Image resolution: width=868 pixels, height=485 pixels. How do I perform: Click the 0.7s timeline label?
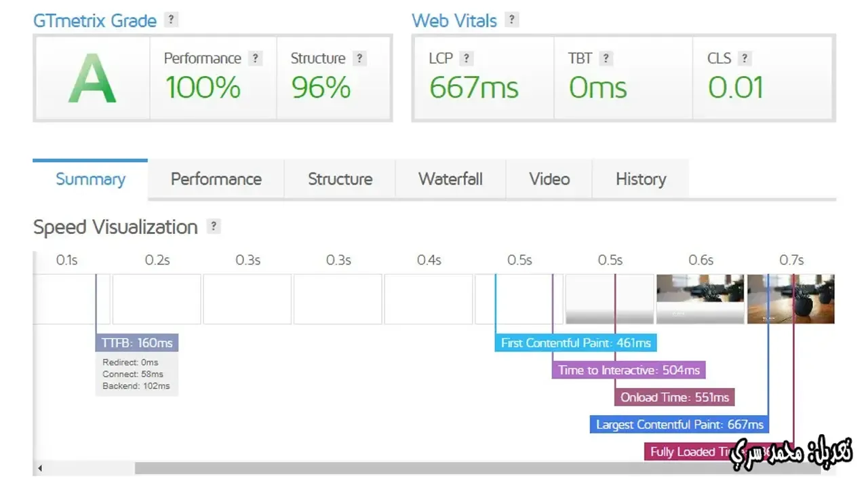[x=791, y=260]
